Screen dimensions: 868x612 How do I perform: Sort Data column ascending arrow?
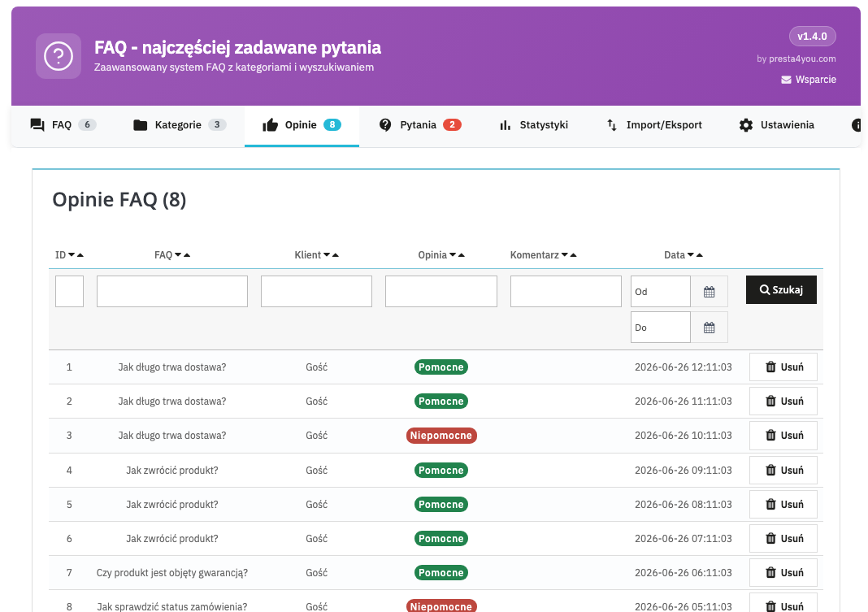point(700,255)
